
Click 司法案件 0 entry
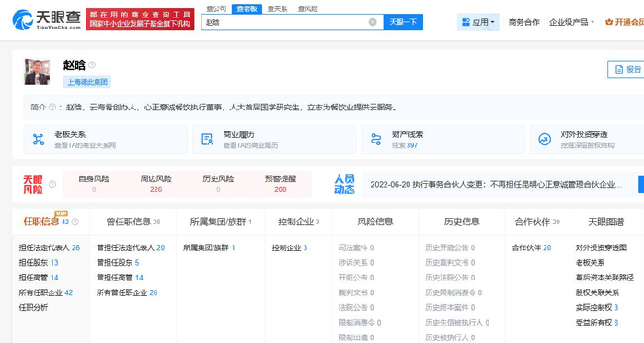pos(356,247)
